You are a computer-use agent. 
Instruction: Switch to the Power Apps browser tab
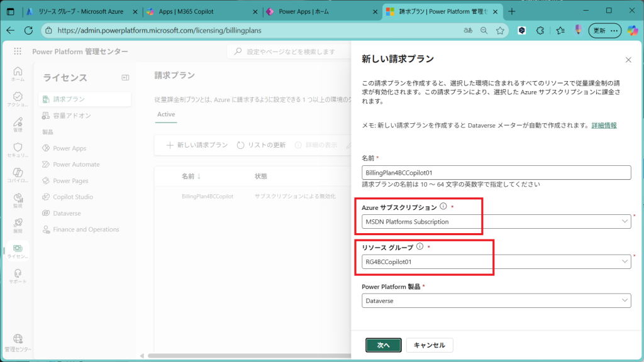coord(321,11)
